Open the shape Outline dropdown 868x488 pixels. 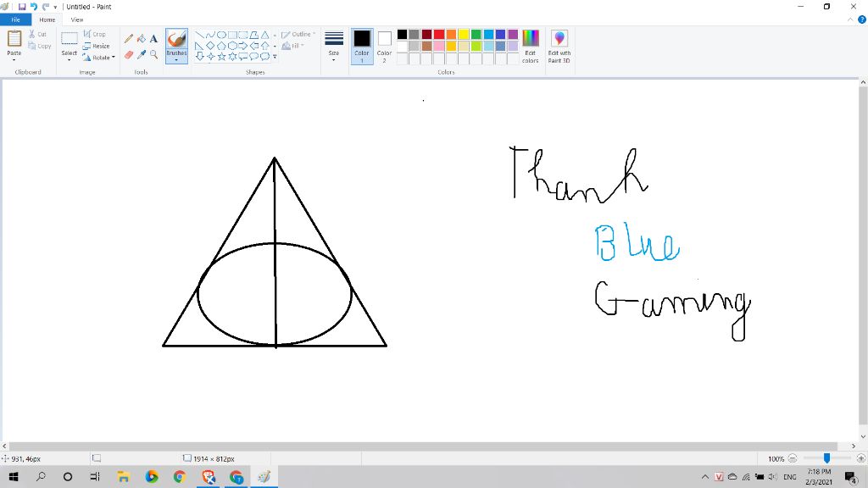coord(298,34)
